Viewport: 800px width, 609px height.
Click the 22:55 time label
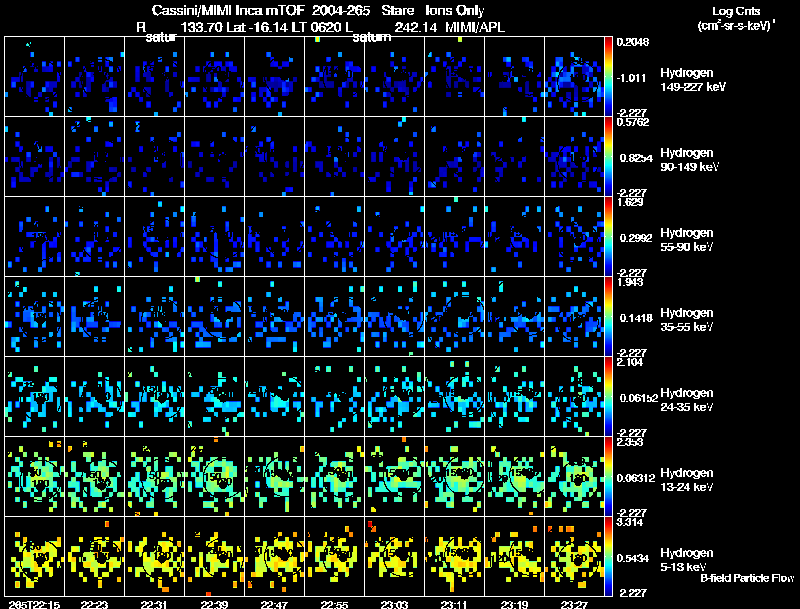(334, 604)
